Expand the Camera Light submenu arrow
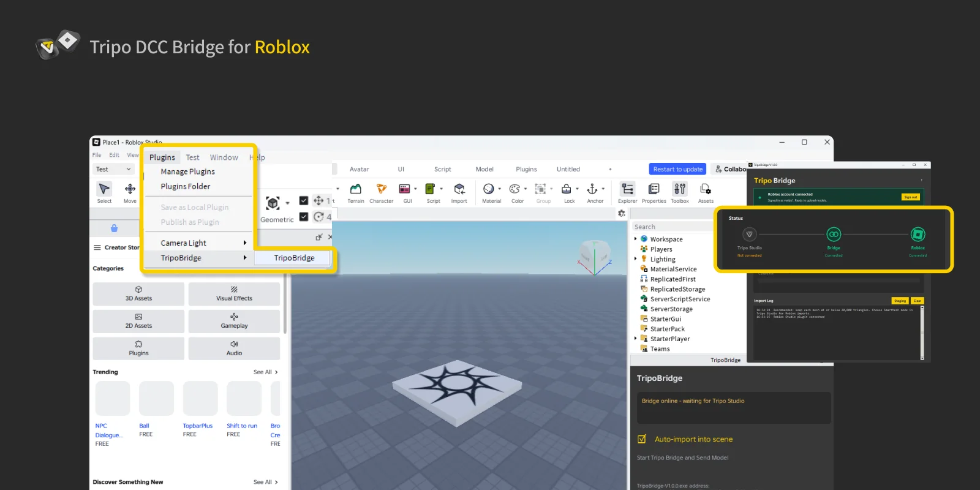 245,243
